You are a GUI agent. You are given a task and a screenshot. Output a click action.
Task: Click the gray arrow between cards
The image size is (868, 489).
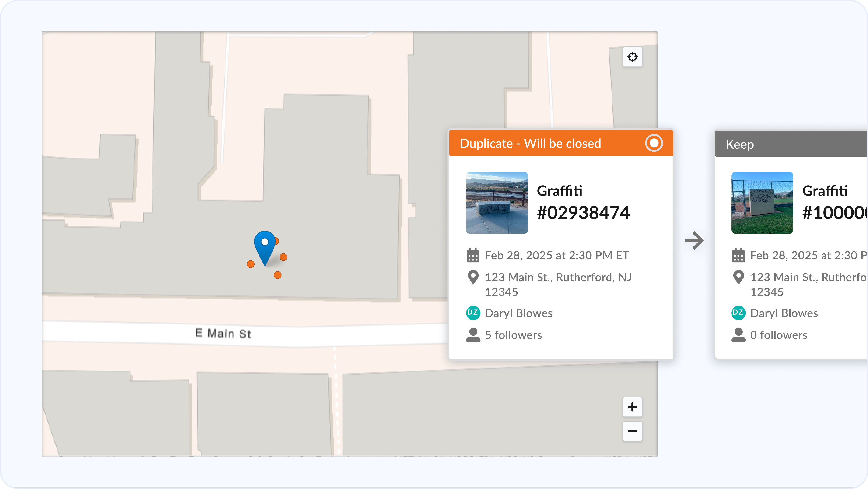coord(694,240)
